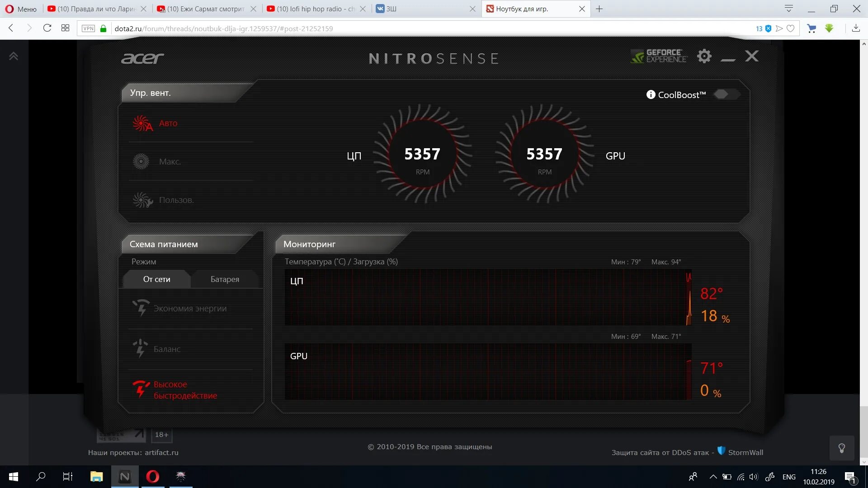Open the Opera Меню button
Image resolution: width=868 pixels, height=488 pixels.
tap(21, 9)
